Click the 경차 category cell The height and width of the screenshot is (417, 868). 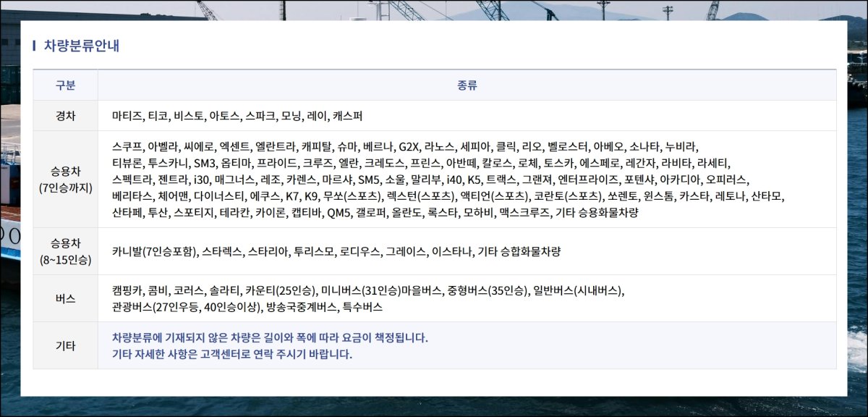[x=66, y=115]
